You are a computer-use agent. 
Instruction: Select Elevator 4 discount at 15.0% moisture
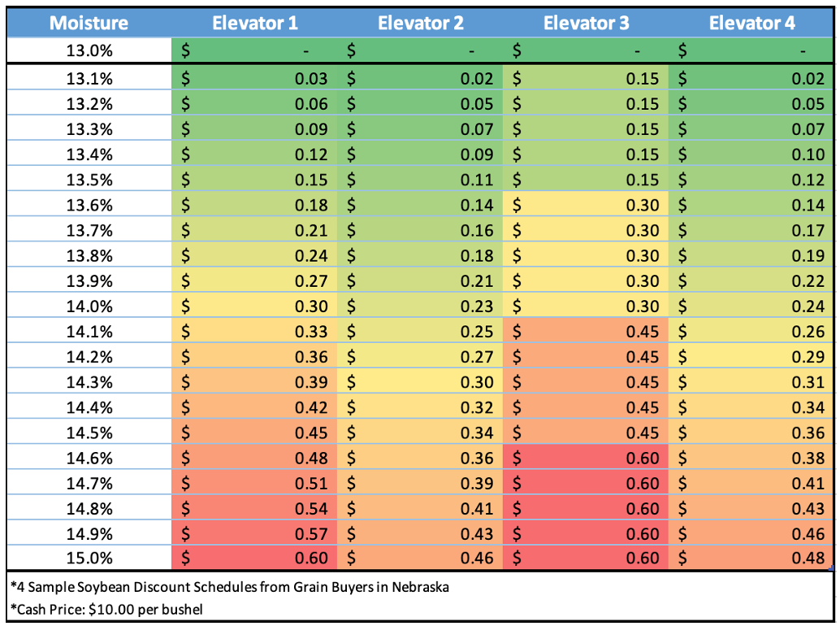[751, 558]
